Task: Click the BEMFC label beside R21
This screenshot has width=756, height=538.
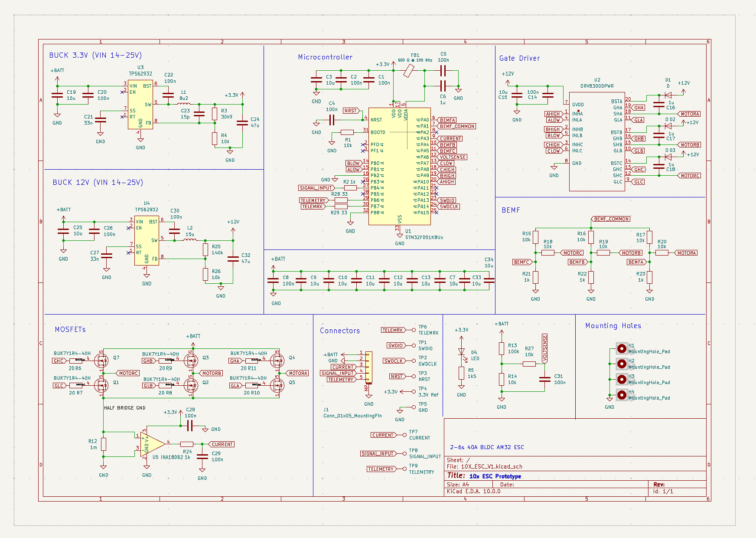Action: tap(522, 262)
